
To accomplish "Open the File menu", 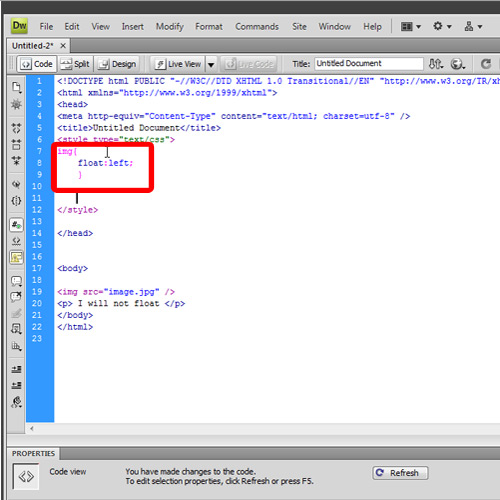I will [x=46, y=26].
